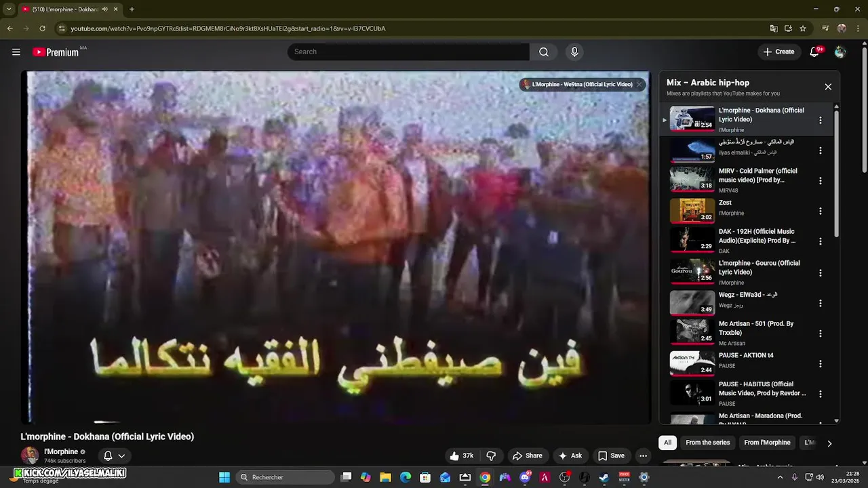868x488 pixels.
Task: Open File Explorer from taskbar
Action: pos(385,477)
